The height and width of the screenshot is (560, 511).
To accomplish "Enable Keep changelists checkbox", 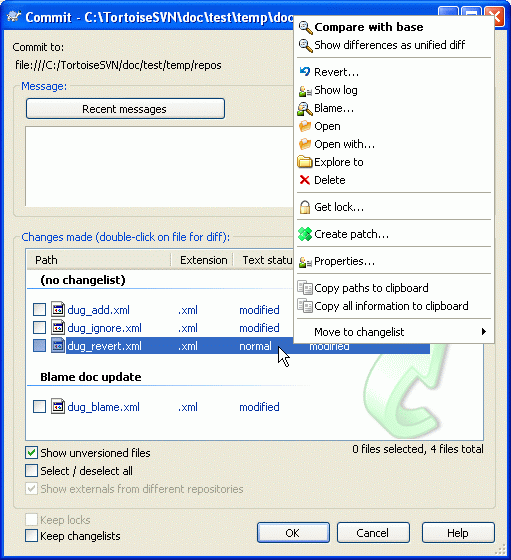I will pyautogui.click(x=31, y=536).
